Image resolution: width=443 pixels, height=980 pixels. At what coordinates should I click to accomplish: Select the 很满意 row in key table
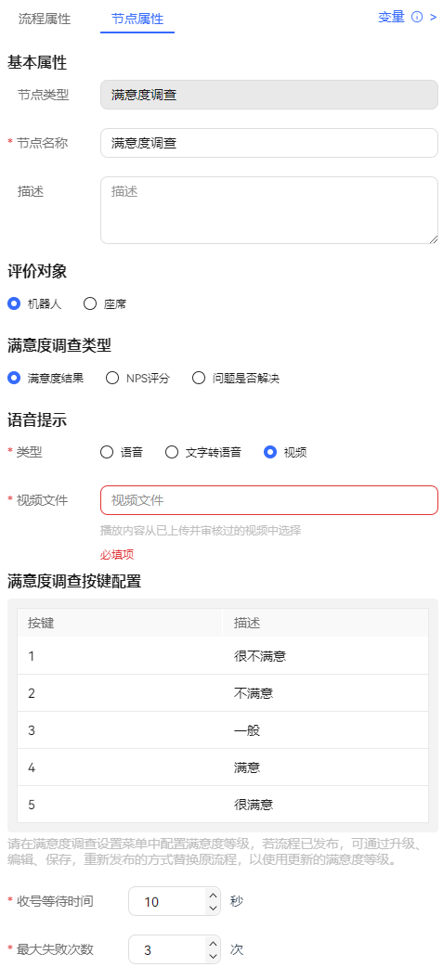point(223,805)
